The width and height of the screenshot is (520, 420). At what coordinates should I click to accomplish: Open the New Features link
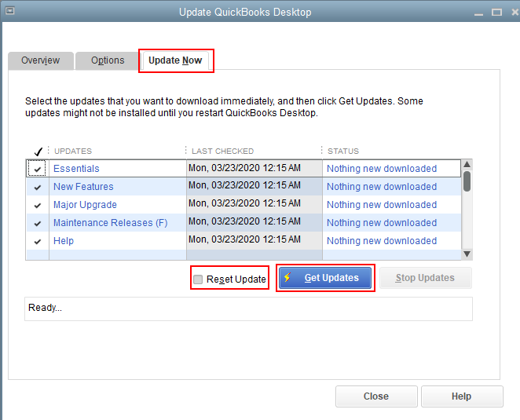[x=83, y=187]
